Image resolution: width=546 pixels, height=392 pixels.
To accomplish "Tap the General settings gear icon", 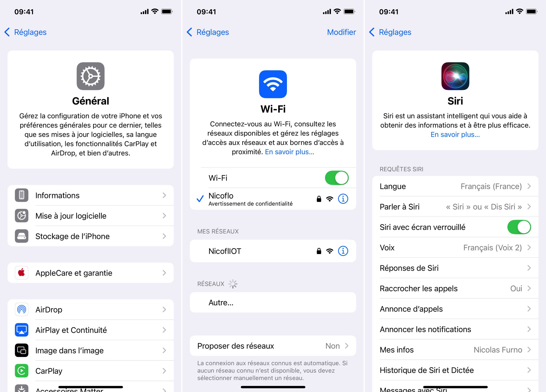I will coord(90,76).
